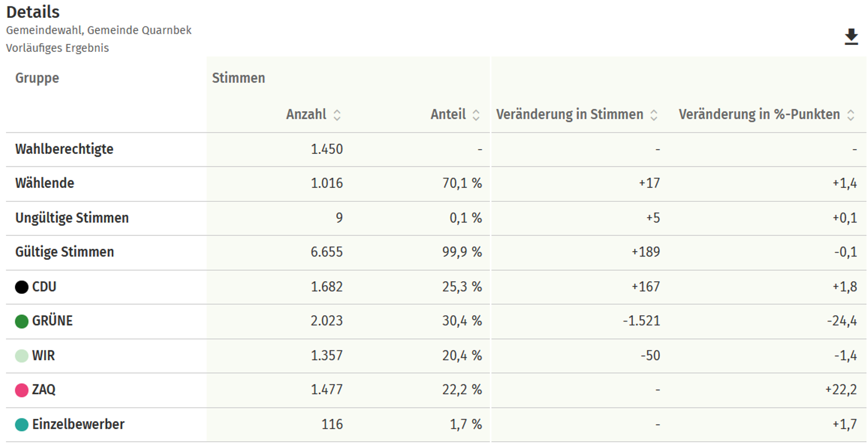The width and height of the screenshot is (868, 446).
Task: Select the Wählende row label
Action: tap(45, 183)
